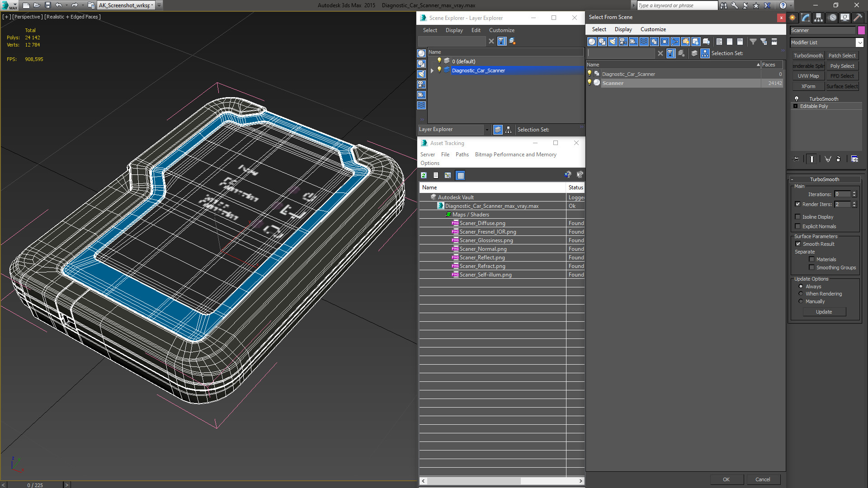
Task: Toggle Display Helpers filter in Select From Scene
Action: [633, 42]
